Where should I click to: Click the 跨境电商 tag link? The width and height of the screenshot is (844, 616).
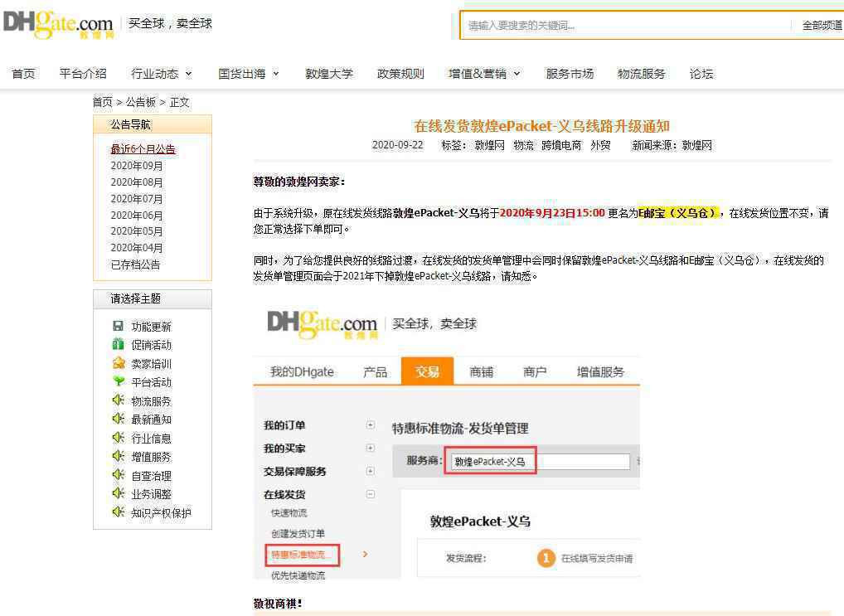click(x=561, y=145)
